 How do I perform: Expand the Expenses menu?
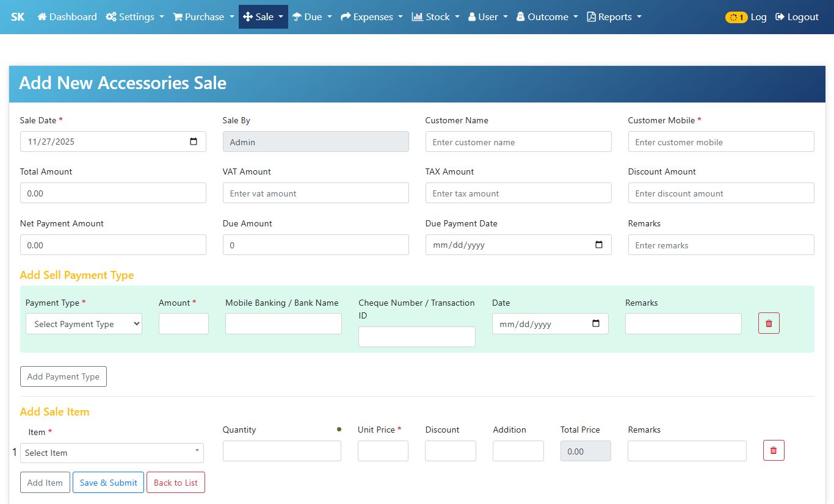pos(371,17)
